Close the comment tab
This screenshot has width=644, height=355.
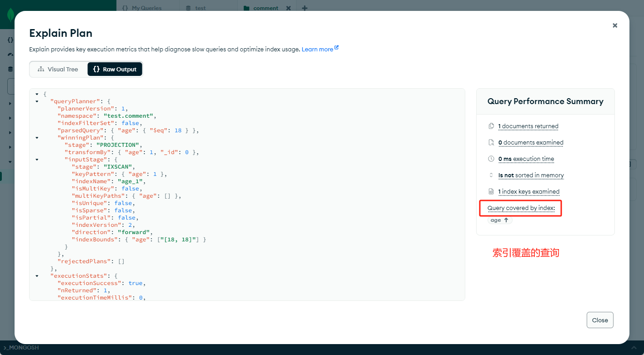tap(288, 8)
